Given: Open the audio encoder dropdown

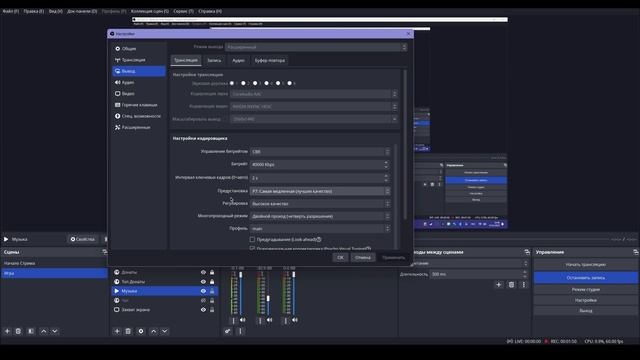Looking at the screenshot, I should click(314, 94).
